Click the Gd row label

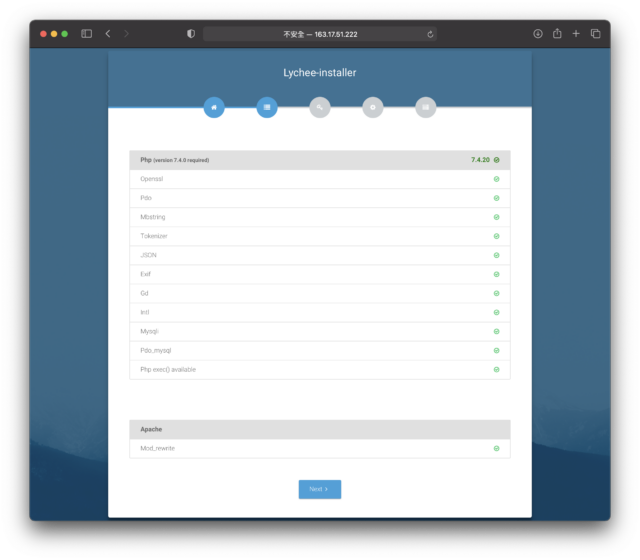click(x=144, y=293)
